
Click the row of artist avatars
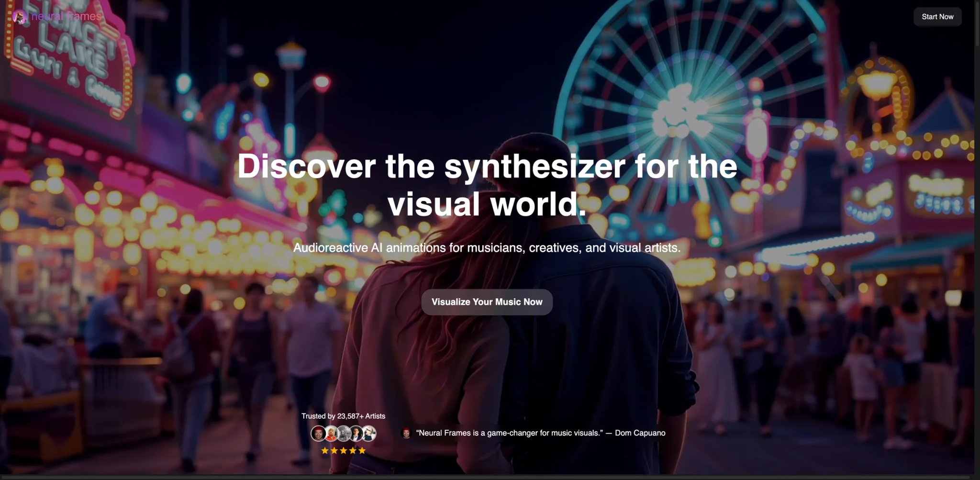point(343,434)
